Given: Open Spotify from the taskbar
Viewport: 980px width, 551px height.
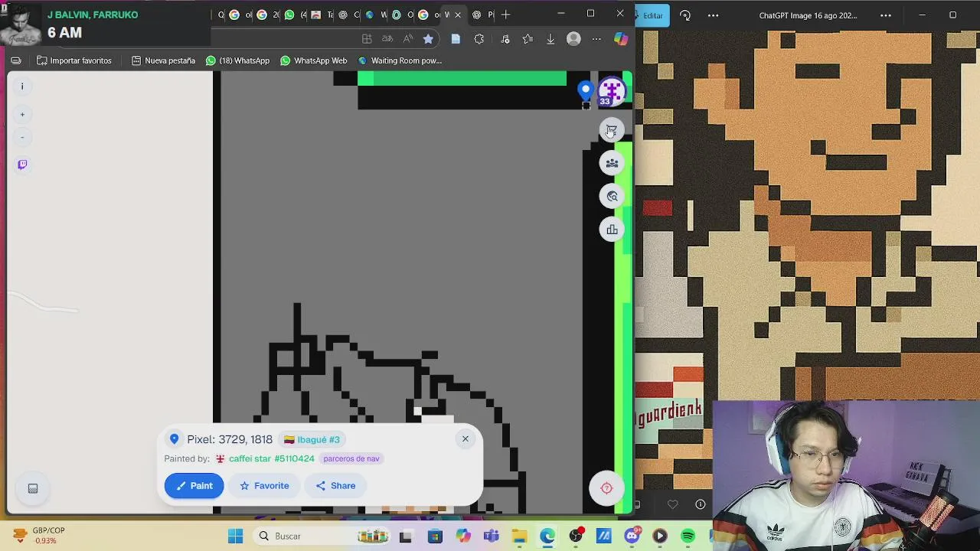Looking at the screenshot, I should [x=688, y=536].
